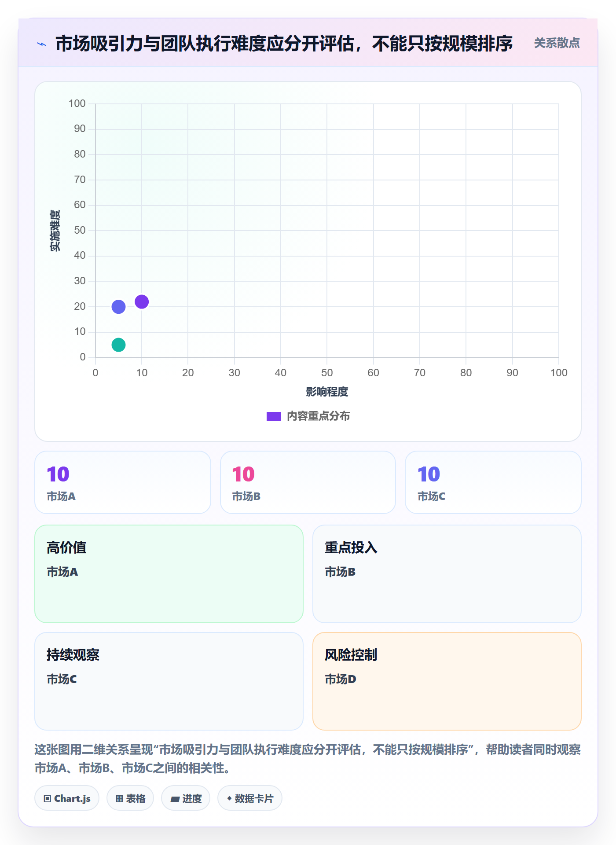Open the 风险控制 quadrant card
616x845 pixels.
coord(447,681)
